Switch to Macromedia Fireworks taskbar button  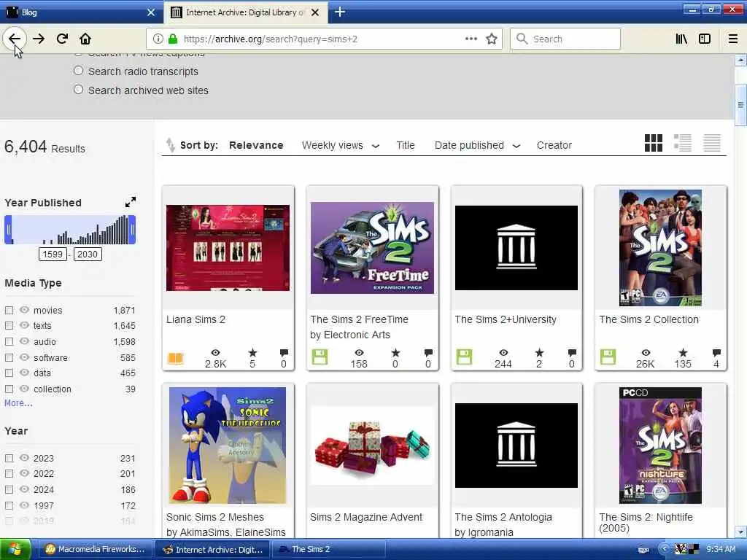pos(94,550)
